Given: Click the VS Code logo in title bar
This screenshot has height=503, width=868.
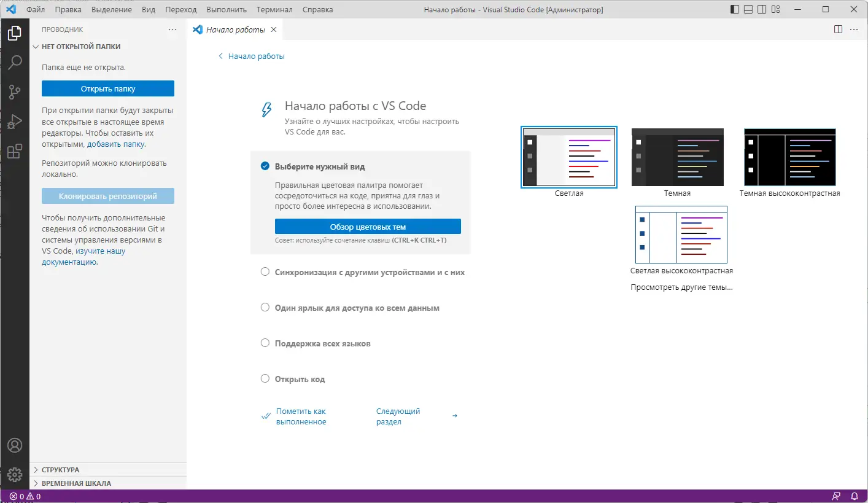Looking at the screenshot, I should pyautogui.click(x=10, y=10).
